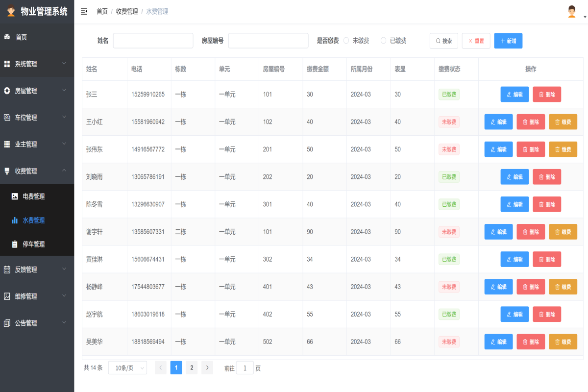
Task: Click the hamburger collapse icon beside breadcrumb
Action: [x=84, y=11]
